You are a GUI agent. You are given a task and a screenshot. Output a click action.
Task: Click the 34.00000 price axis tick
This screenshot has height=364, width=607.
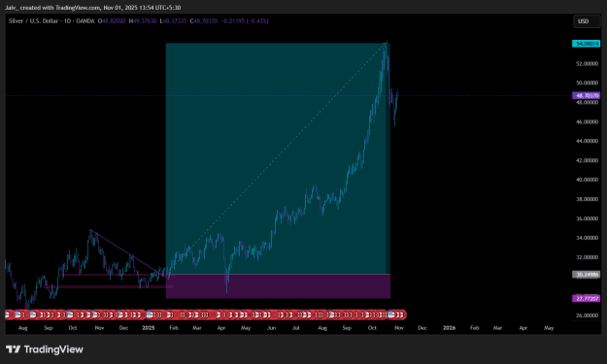pyautogui.click(x=587, y=238)
